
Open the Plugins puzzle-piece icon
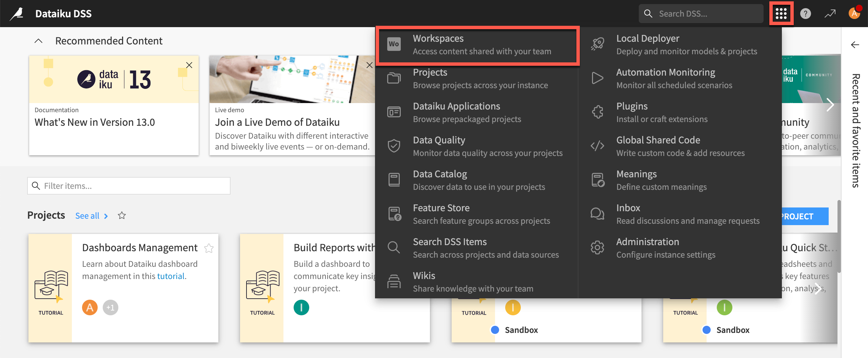pyautogui.click(x=597, y=112)
